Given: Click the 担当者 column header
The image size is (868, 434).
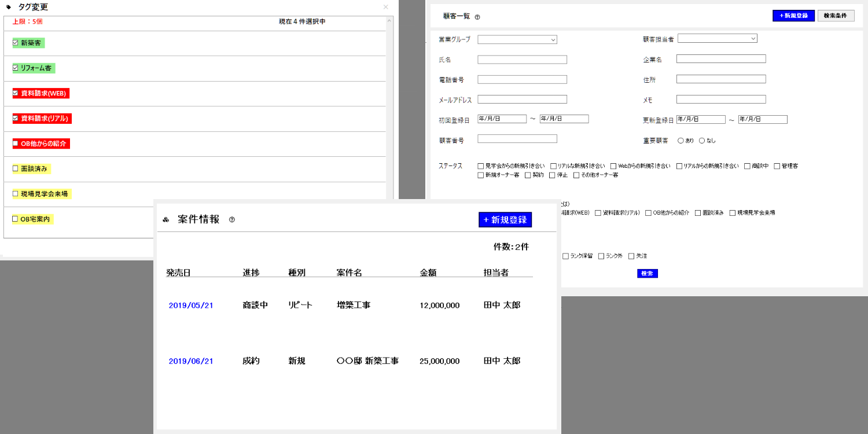Looking at the screenshot, I should coord(496,273).
